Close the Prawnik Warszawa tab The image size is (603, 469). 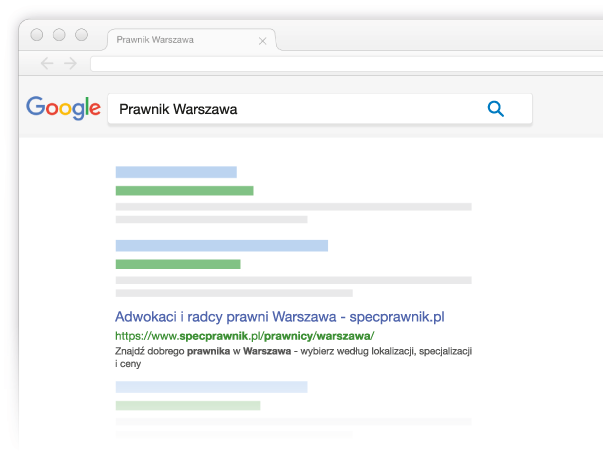coord(263,41)
